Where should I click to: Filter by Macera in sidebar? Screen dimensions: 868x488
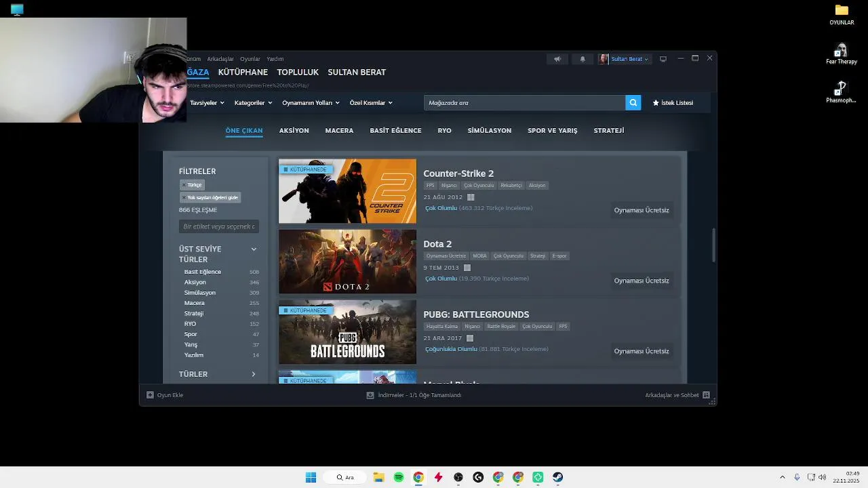point(195,303)
